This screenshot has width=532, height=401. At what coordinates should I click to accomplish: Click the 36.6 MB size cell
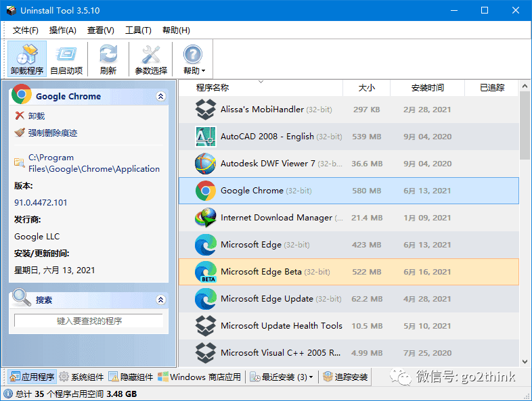tap(367, 164)
